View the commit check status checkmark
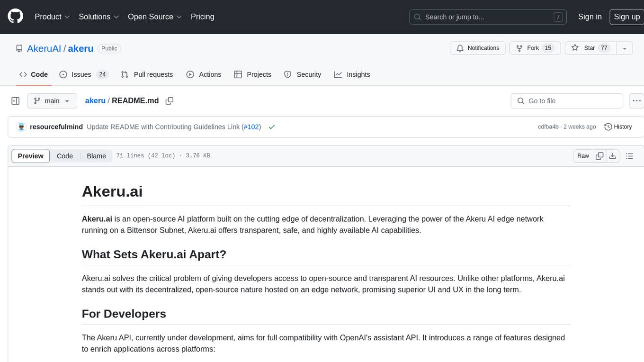Viewport: 644px width, 362px height. (x=272, y=127)
